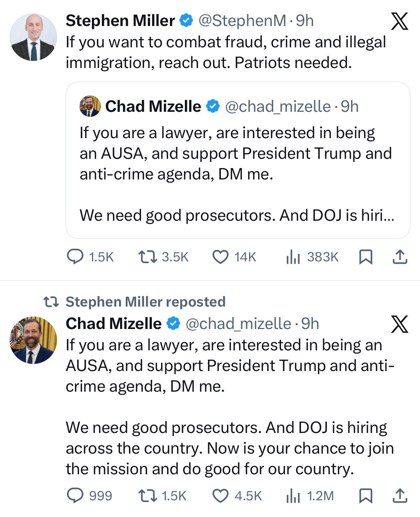
Task: Share Stephen Miller's top post
Action: (x=400, y=257)
